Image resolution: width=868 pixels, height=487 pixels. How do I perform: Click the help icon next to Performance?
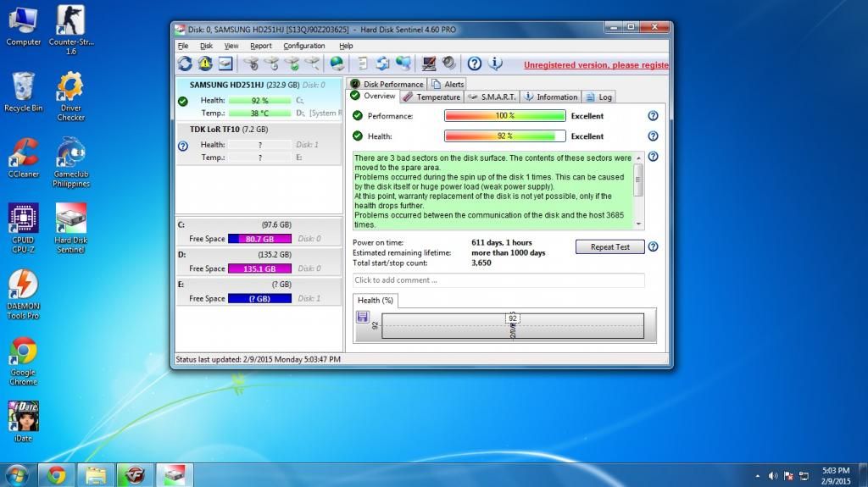tap(653, 116)
